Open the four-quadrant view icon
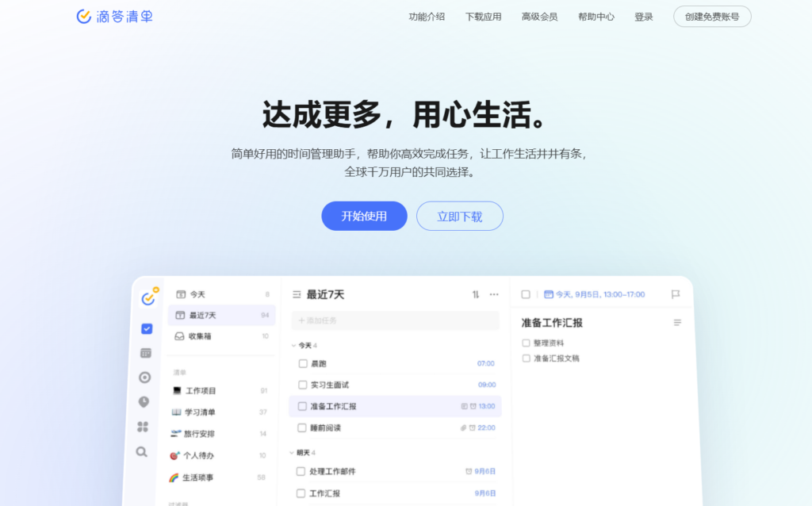Screen dimensions: 812x506 point(144,427)
